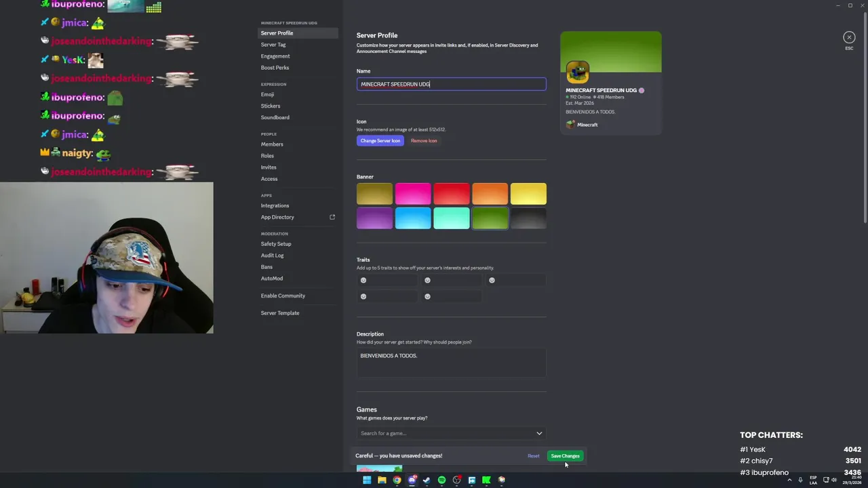Screen dimensions: 868x488
Task: Open the App Directory external link icon
Action: 332,217
